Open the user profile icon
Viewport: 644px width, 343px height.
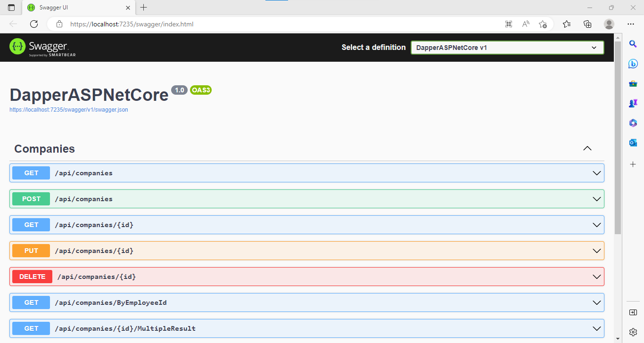pos(609,24)
